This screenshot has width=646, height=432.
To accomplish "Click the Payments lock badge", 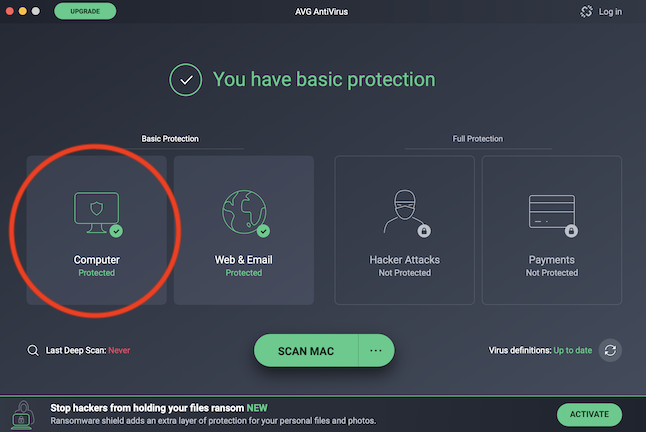I will (572, 231).
